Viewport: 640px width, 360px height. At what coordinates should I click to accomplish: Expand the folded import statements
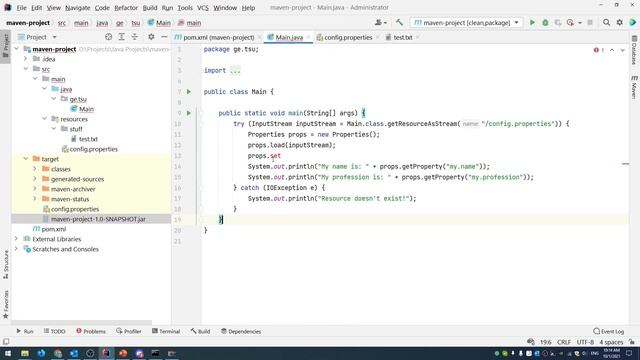(x=235, y=70)
